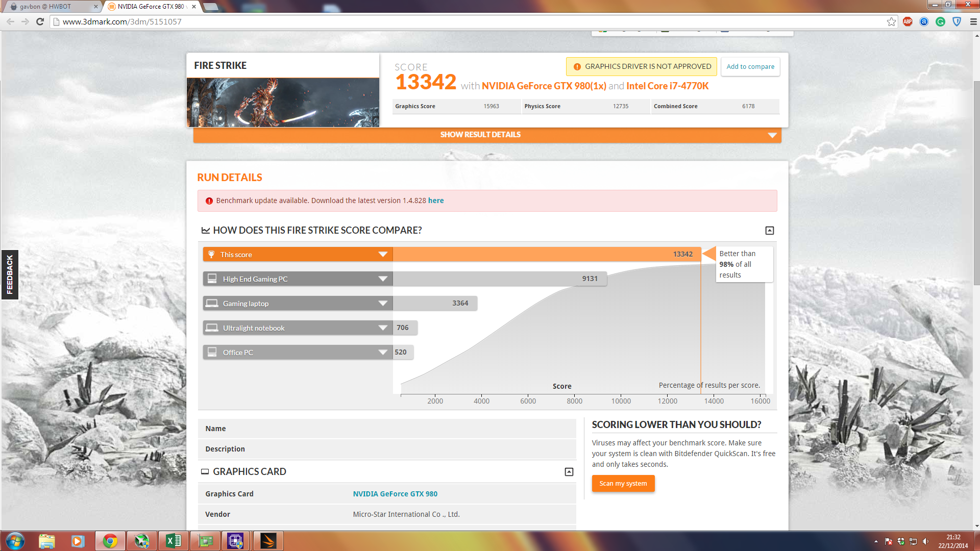Screen dimensions: 980x551
Task: Follow the 'here' update download link
Action: (x=436, y=201)
